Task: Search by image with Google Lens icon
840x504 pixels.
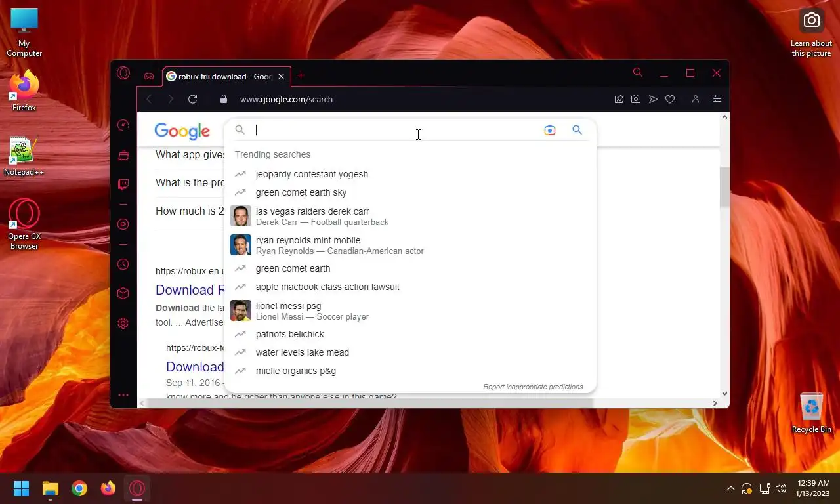Action: tap(550, 130)
